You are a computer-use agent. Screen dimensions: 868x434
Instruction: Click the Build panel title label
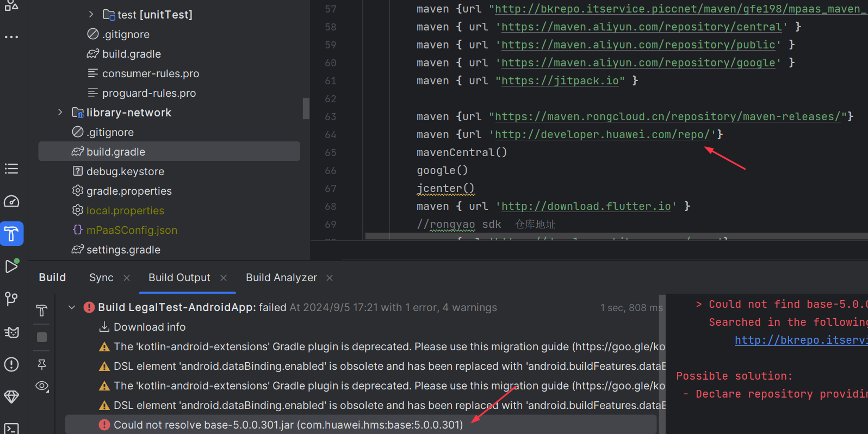pos(52,277)
